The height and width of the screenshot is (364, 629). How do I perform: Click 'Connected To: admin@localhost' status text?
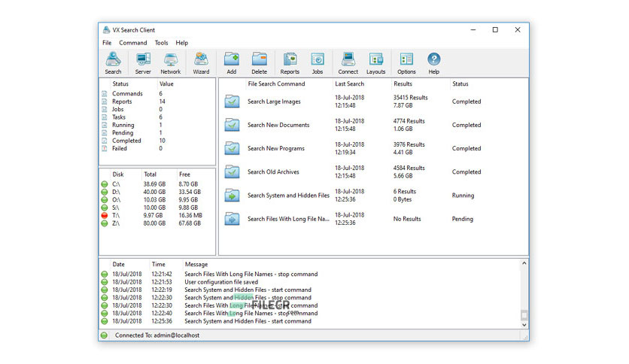157,335
